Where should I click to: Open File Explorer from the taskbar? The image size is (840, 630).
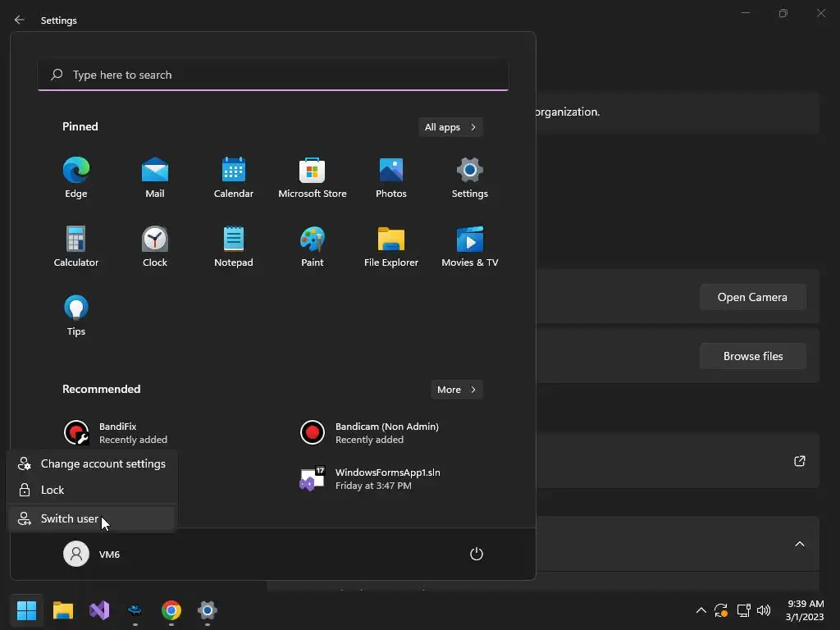pyautogui.click(x=62, y=610)
